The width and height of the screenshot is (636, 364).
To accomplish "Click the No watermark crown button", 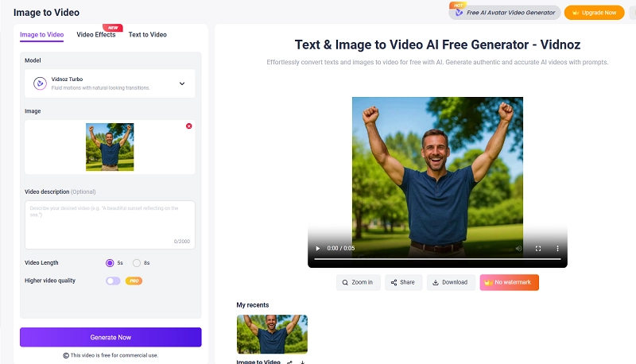I will point(510,282).
